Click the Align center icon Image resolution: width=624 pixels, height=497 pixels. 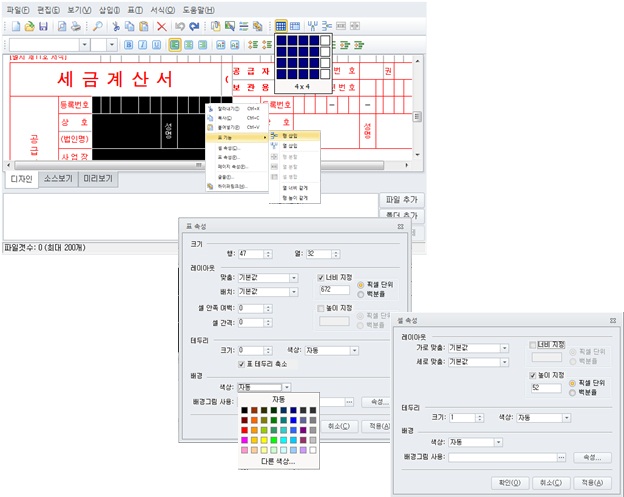point(189,45)
